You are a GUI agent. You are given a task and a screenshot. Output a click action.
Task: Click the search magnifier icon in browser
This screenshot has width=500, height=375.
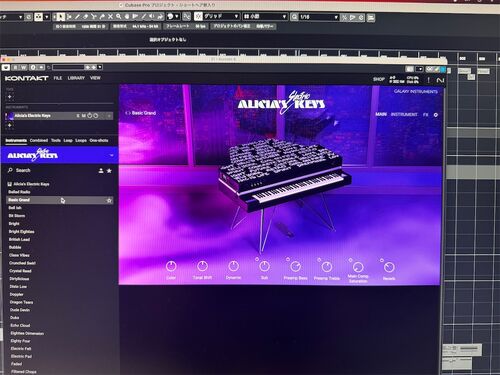coord(10,170)
